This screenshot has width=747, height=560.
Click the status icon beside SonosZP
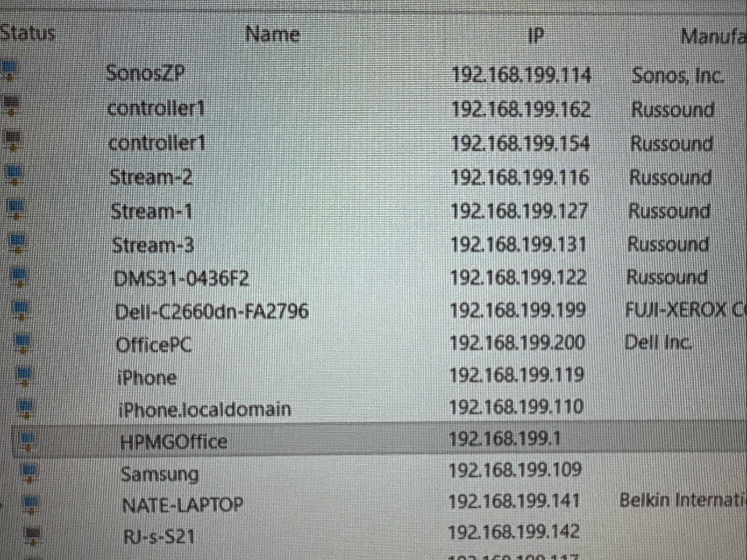9,71
